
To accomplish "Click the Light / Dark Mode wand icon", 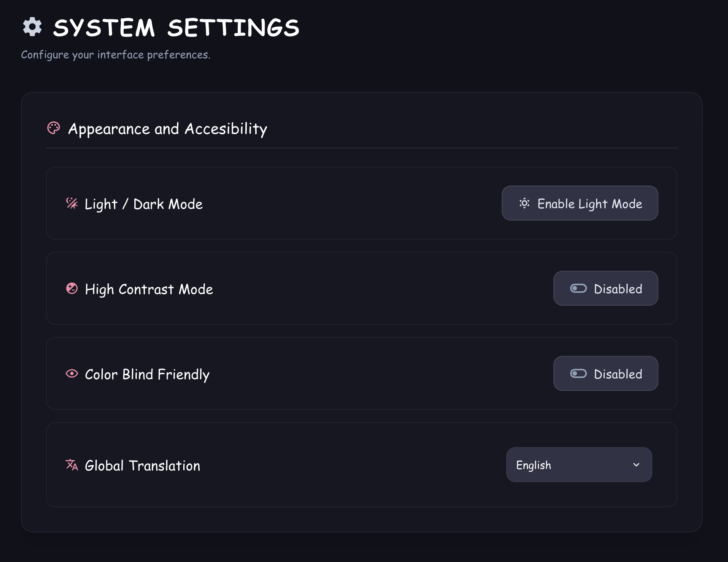I will [x=72, y=203].
